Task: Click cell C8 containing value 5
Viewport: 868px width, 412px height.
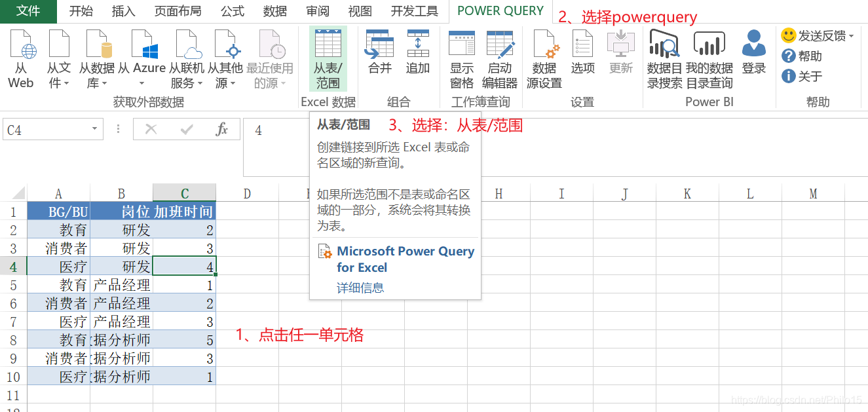Action: [185, 340]
